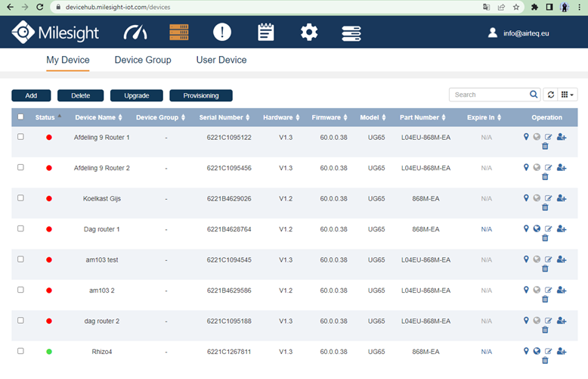This screenshot has height=379, width=588.
Task: Click the Delete button
Action: tap(81, 95)
